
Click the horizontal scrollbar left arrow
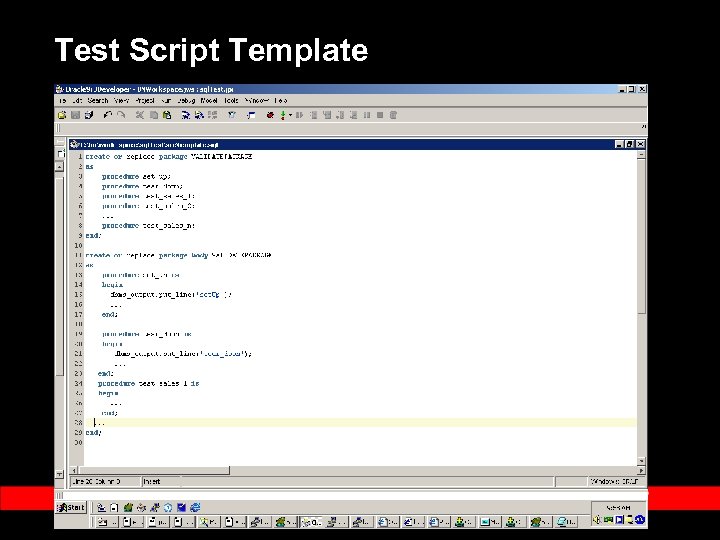click(x=74, y=471)
